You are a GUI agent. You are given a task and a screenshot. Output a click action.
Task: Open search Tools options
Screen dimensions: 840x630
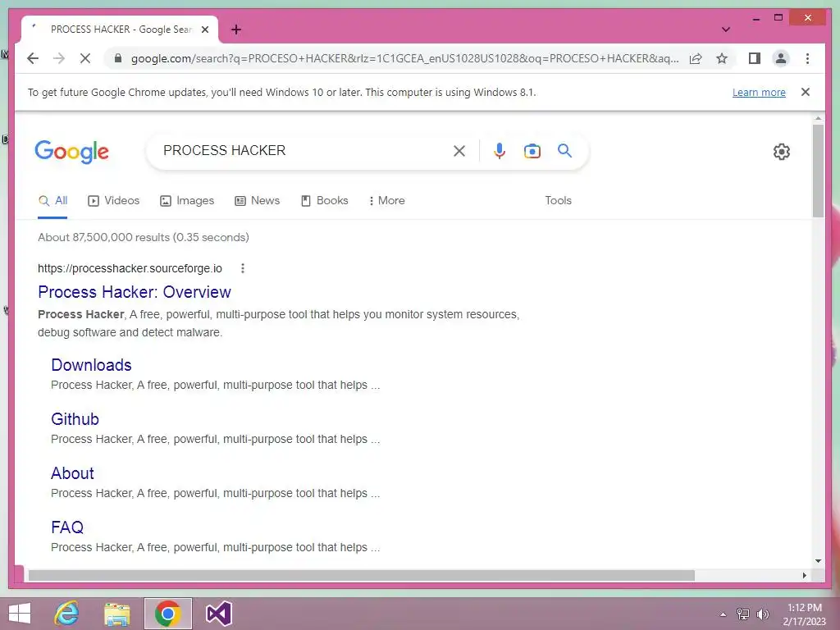coord(558,200)
